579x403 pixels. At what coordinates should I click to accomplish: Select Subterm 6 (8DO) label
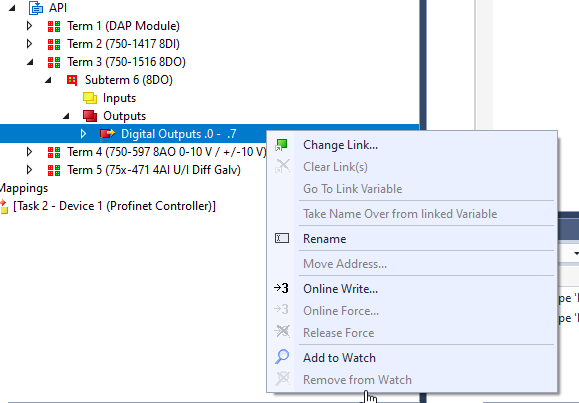129,80
